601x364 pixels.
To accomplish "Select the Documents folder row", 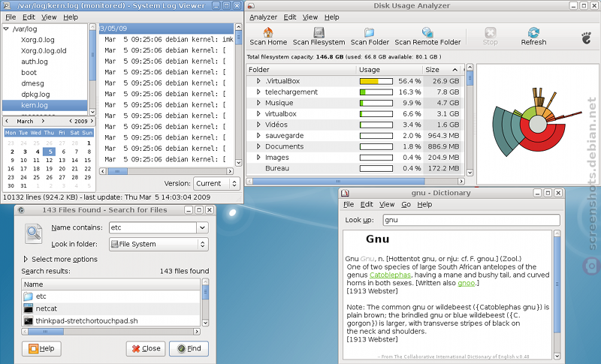I will point(355,146).
